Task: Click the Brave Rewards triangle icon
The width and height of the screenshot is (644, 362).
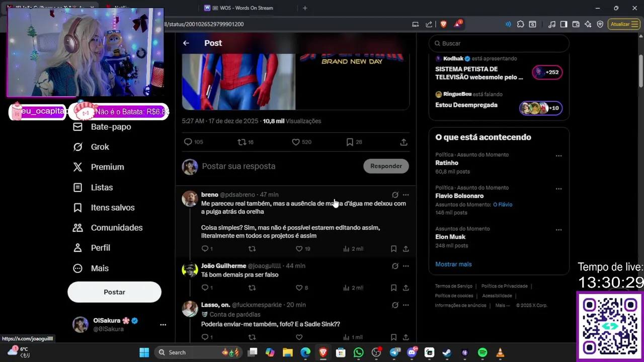Action: [x=458, y=24]
